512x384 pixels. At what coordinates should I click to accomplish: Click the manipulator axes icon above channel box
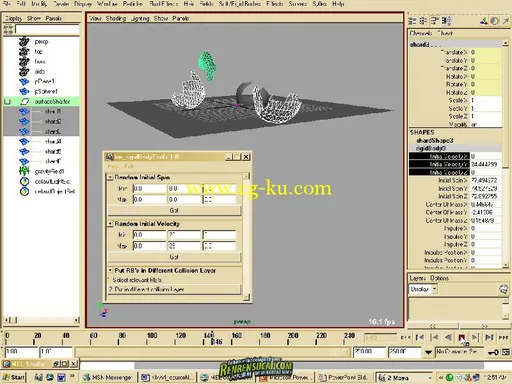pos(484,21)
